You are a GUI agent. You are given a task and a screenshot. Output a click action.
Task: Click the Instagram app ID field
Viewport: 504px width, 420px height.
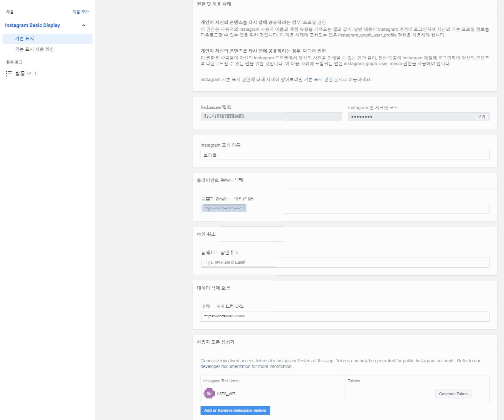tap(271, 116)
